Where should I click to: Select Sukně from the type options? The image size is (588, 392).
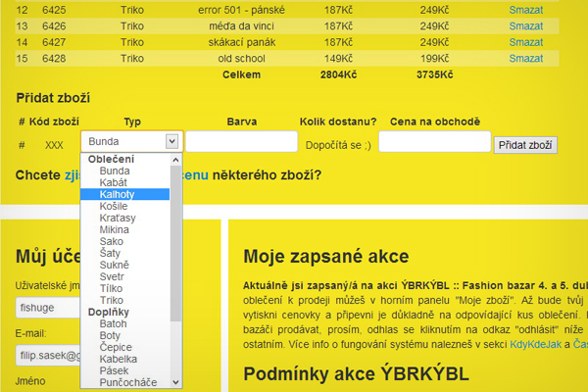115,265
